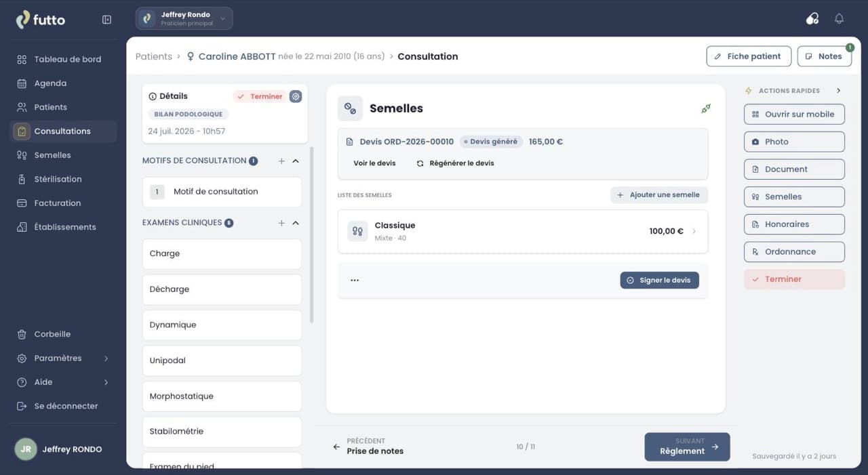Open Tableau de bord in the sidebar
This screenshot has width=868, height=475.
coord(64,60)
